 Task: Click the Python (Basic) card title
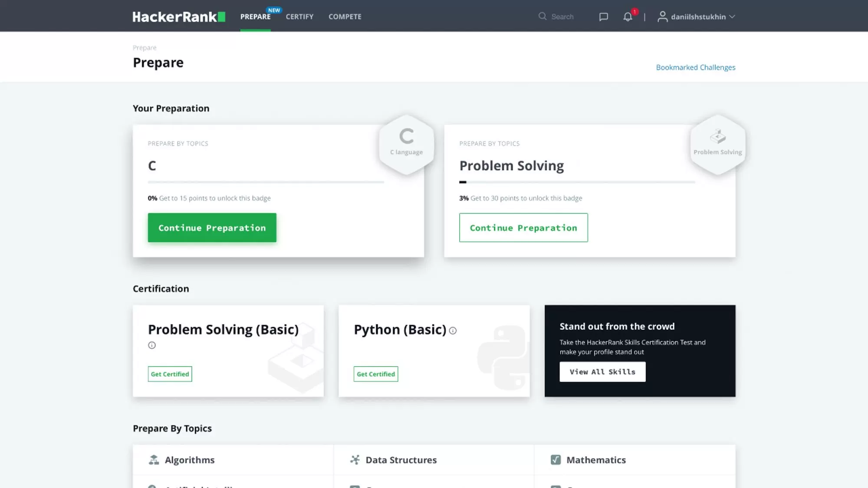400,330
